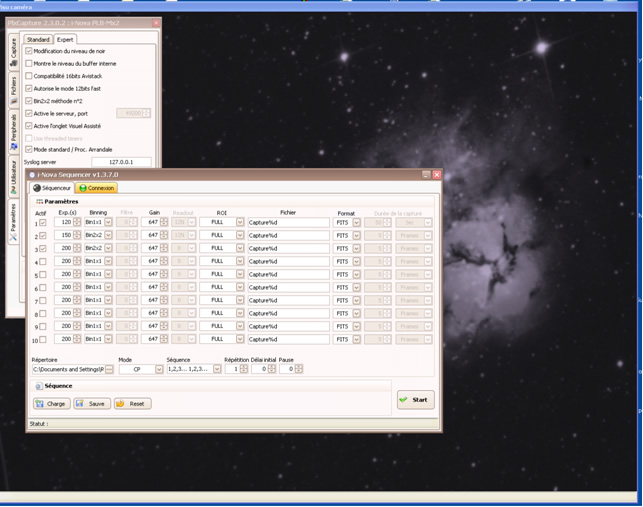This screenshot has height=507, width=643.
Task: Click row 2 Gain stepper arrows
Action: pyautogui.click(x=164, y=235)
